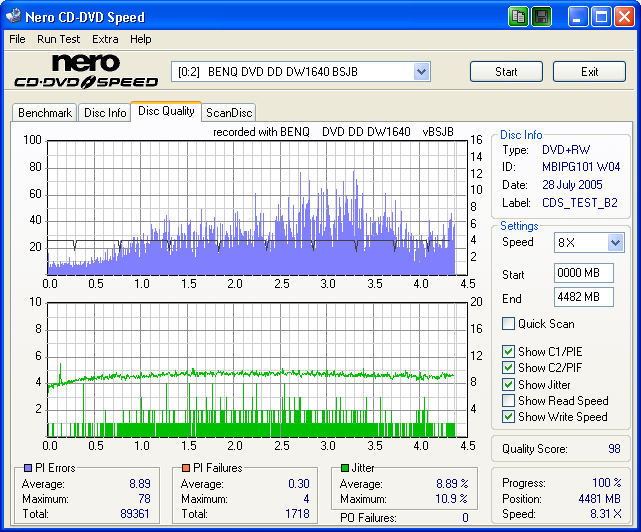The image size is (641, 532).
Task: Open the Extra menu
Action: 105,39
